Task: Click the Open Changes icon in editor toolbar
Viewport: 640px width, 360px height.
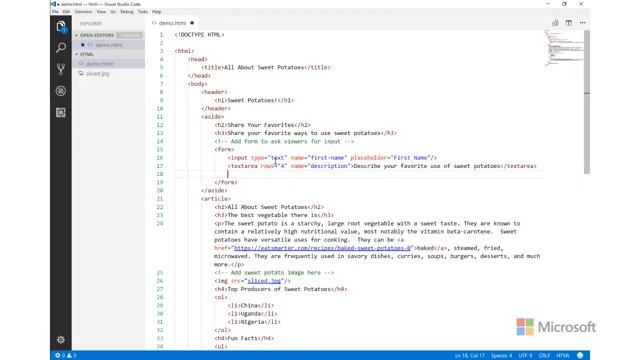Action: pyautogui.click(x=555, y=23)
